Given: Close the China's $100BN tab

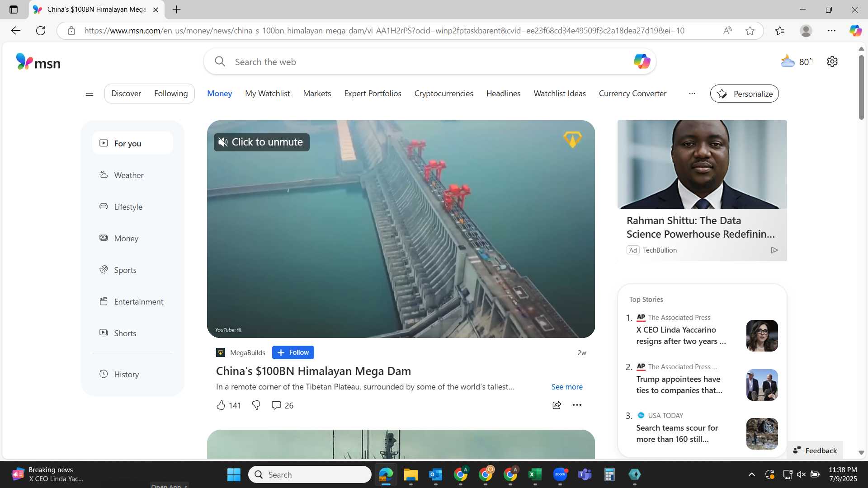Looking at the screenshot, I should point(156,9).
